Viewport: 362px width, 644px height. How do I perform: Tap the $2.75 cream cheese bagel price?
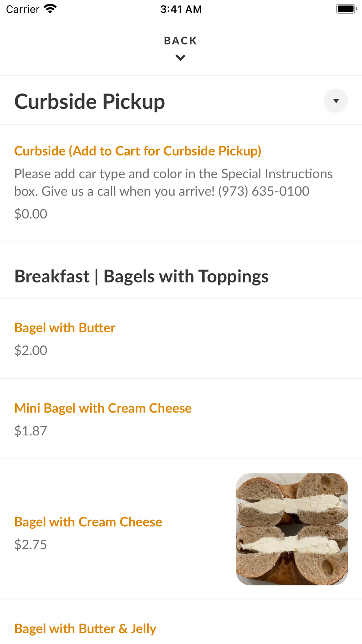pyautogui.click(x=31, y=544)
